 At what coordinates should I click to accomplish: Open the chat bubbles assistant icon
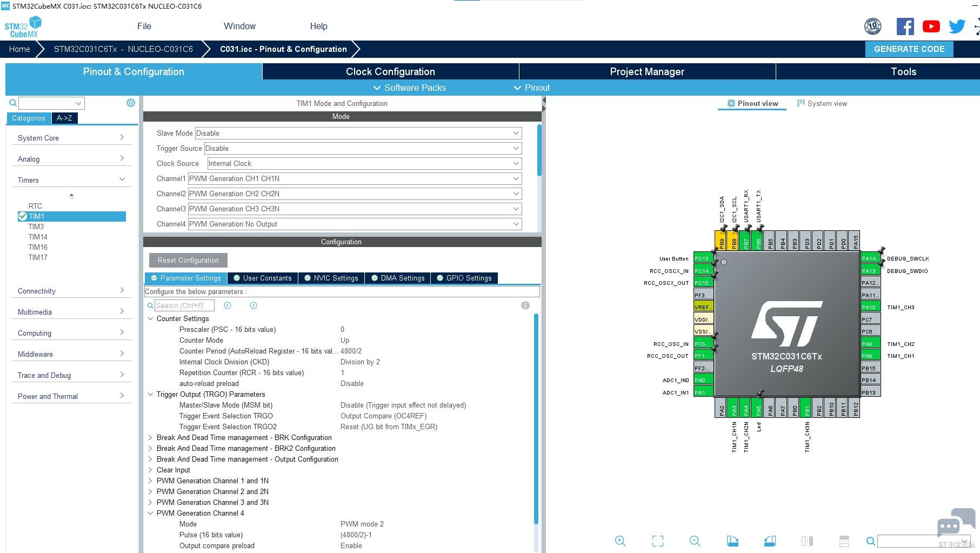(956, 522)
